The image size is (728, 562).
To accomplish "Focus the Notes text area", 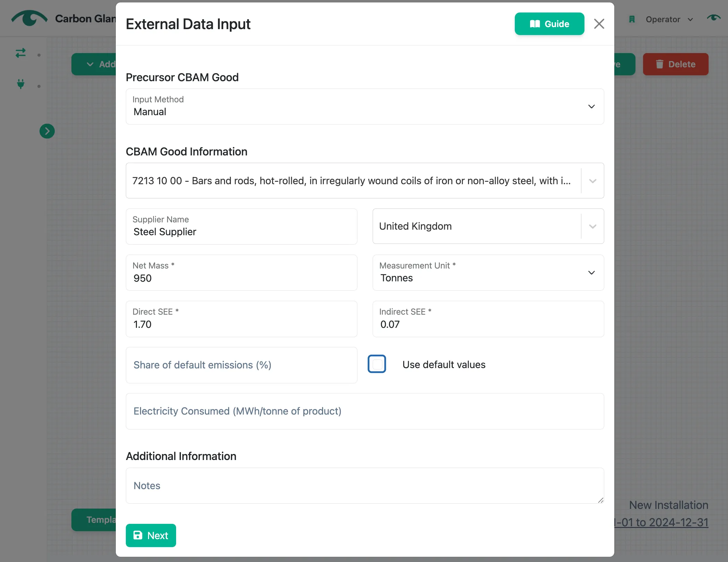I will (x=365, y=486).
